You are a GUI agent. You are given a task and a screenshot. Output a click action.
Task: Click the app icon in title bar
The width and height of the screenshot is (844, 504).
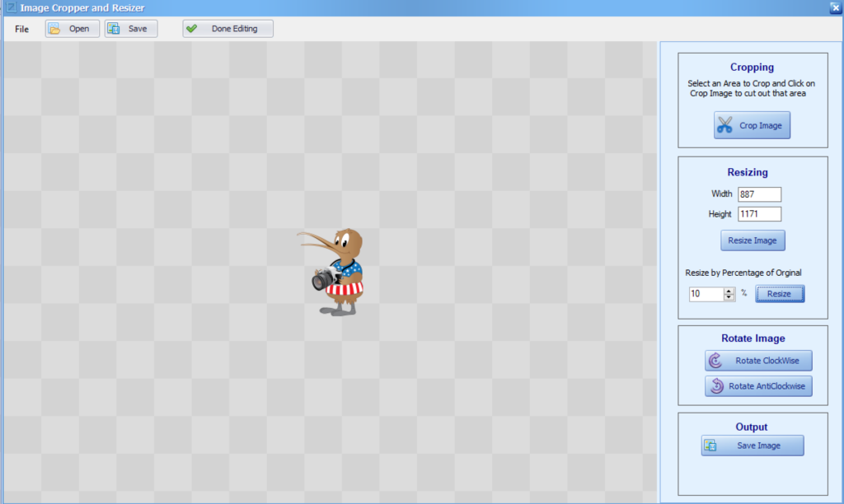tap(10, 7)
